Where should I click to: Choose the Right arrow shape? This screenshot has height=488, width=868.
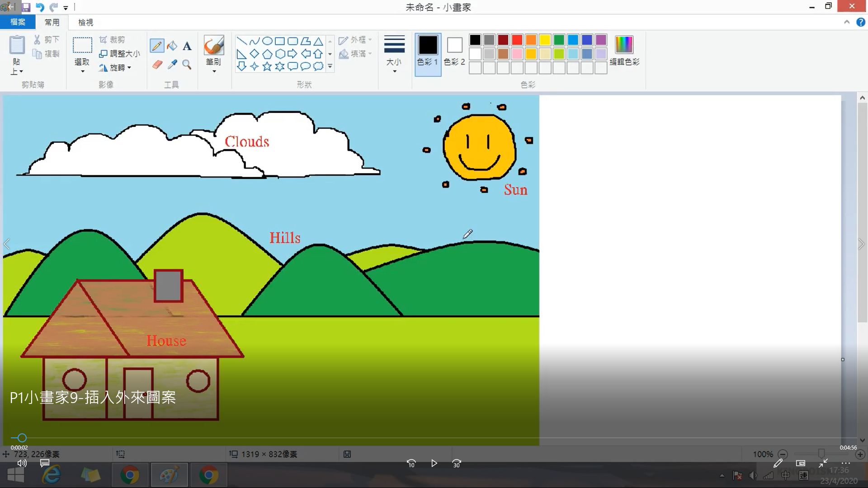click(x=292, y=54)
